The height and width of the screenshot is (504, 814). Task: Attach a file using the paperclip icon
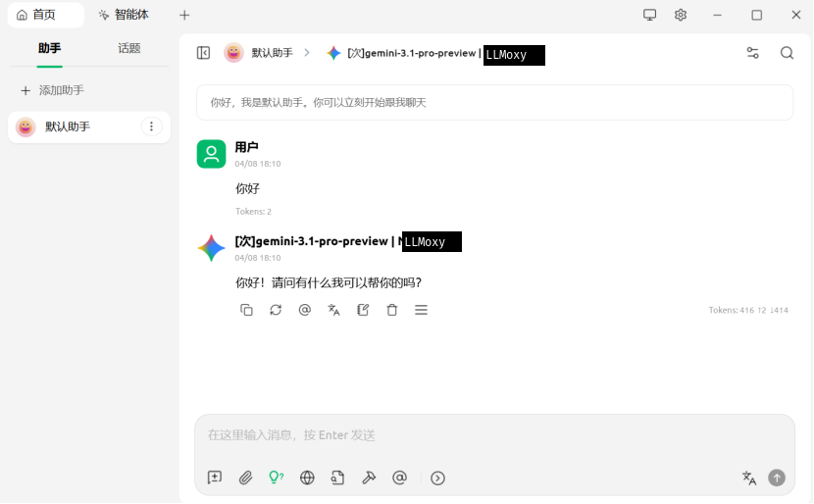pos(245,478)
